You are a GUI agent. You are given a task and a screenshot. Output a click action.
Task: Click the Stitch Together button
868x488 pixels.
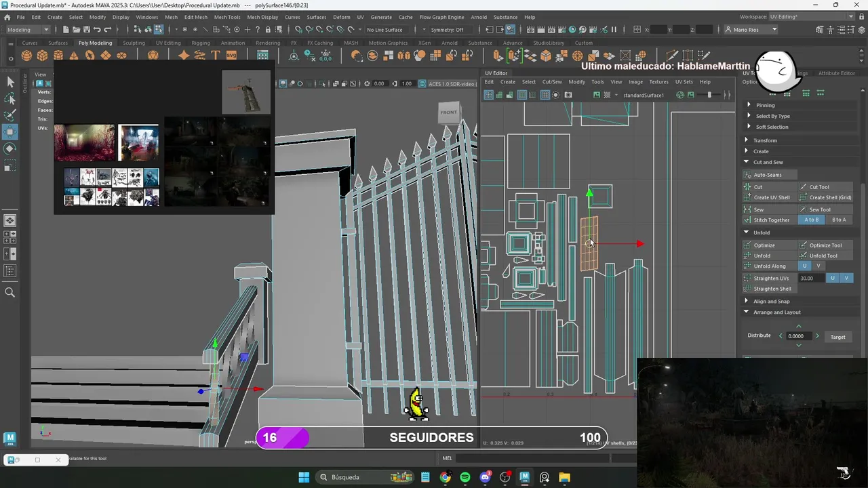[771, 220]
